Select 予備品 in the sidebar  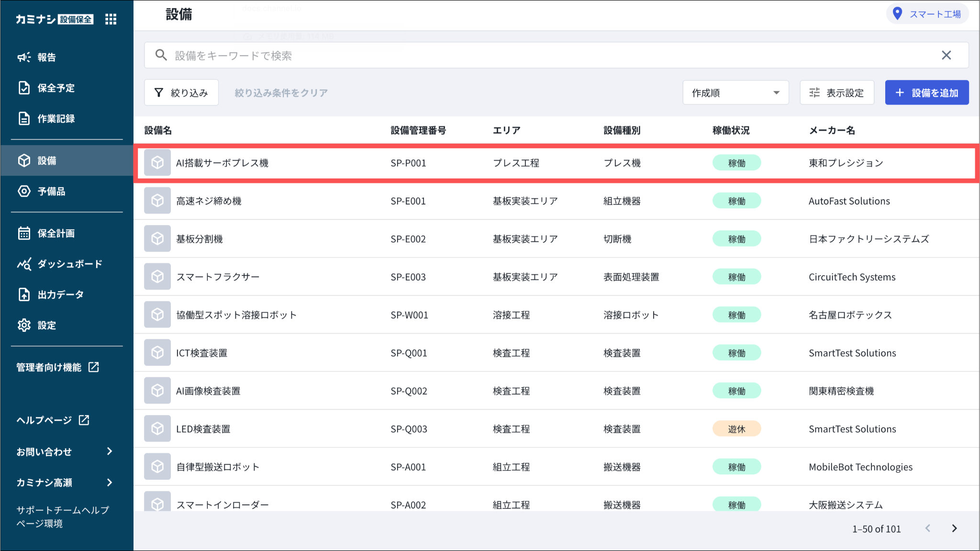pos(51,191)
